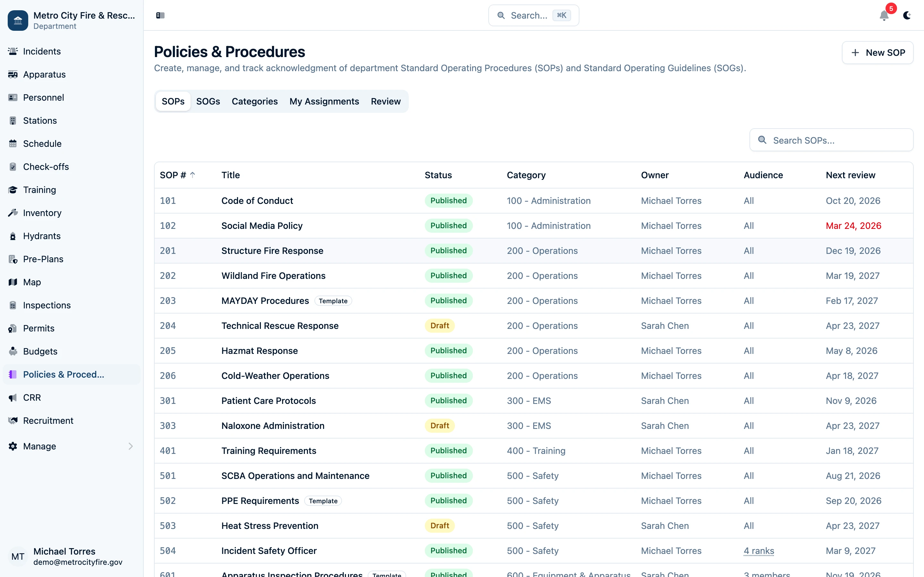Open the Inspections section

tap(47, 305)
